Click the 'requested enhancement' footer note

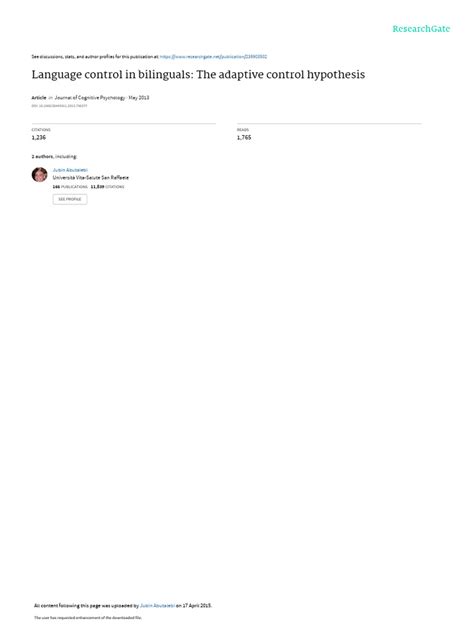(88, 617)
